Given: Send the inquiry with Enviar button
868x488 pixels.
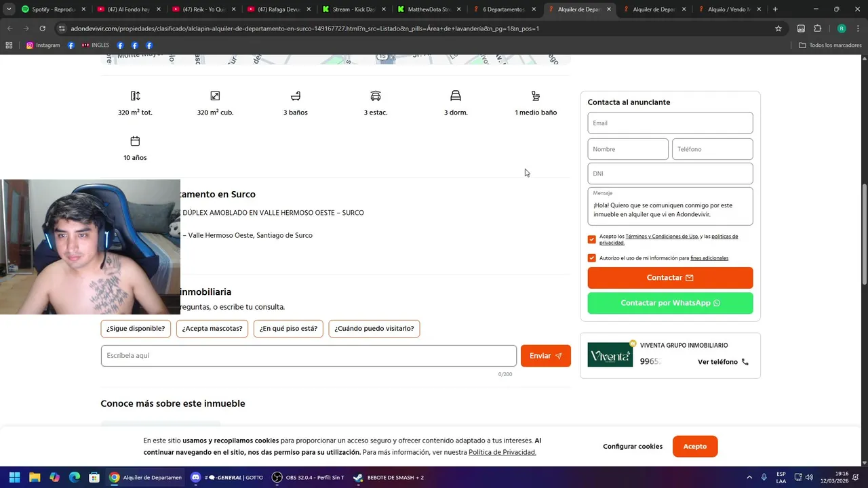Looking at the screenshot, I should (546, 356).
